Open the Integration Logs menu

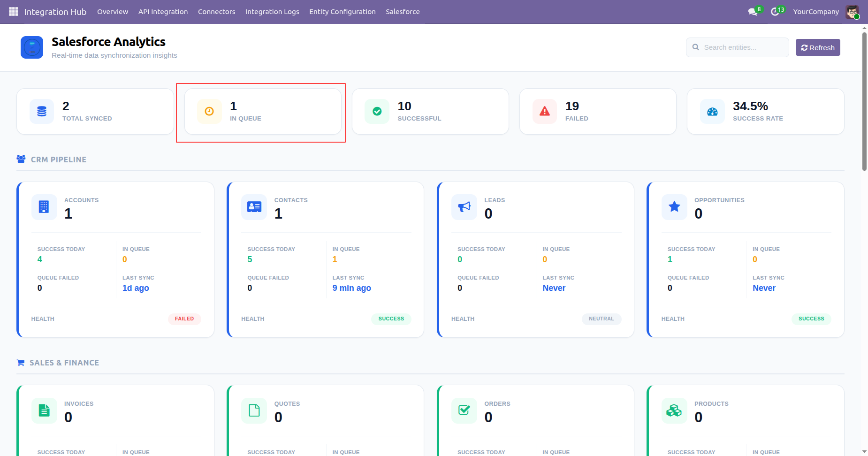tap(272, 12)
